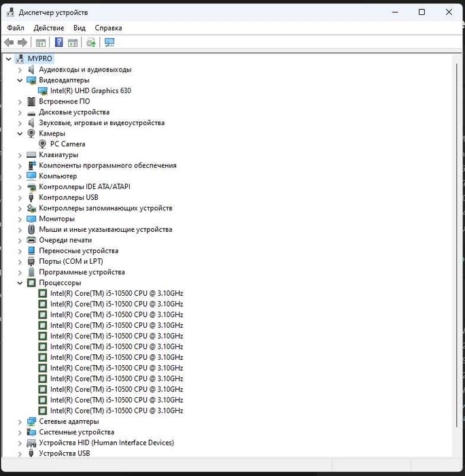Show the action pane toolbar icon
The width and height of the screenshot is (465, 476).
(73, 42)
